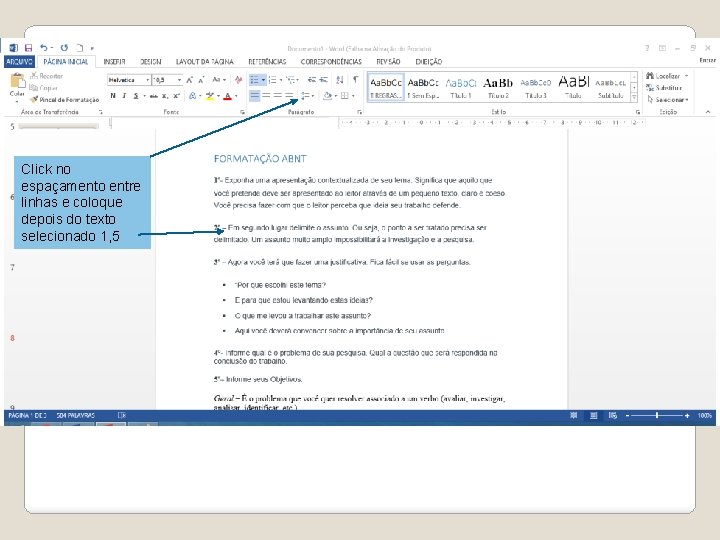Image resolution: width=720 pixels, height=540 pixels.
Task: Click the sort icon
Action: pyautogui.click(x=340, y=80)
